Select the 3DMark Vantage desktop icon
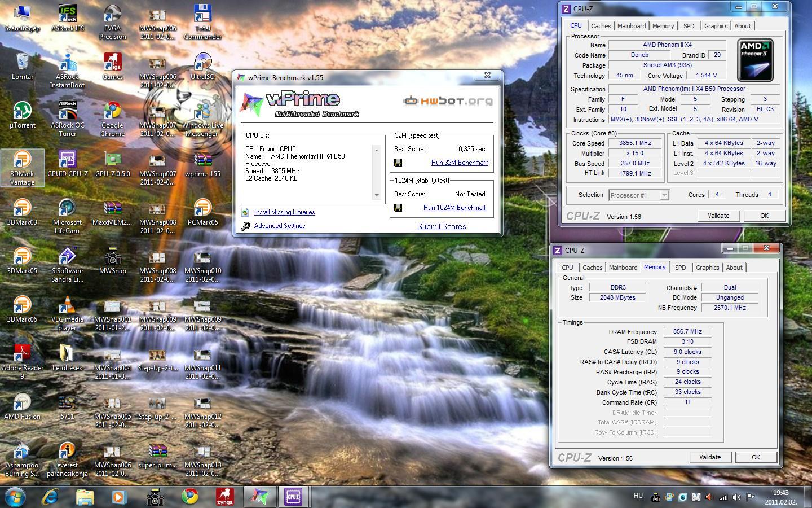Viewport: 812px width, 508px height. click(x=23, y=168)
